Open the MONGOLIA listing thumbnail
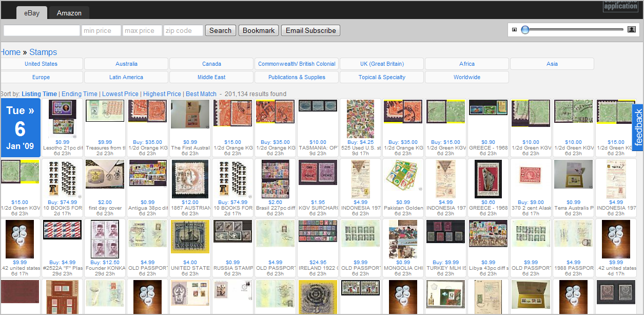 (403, 239)
